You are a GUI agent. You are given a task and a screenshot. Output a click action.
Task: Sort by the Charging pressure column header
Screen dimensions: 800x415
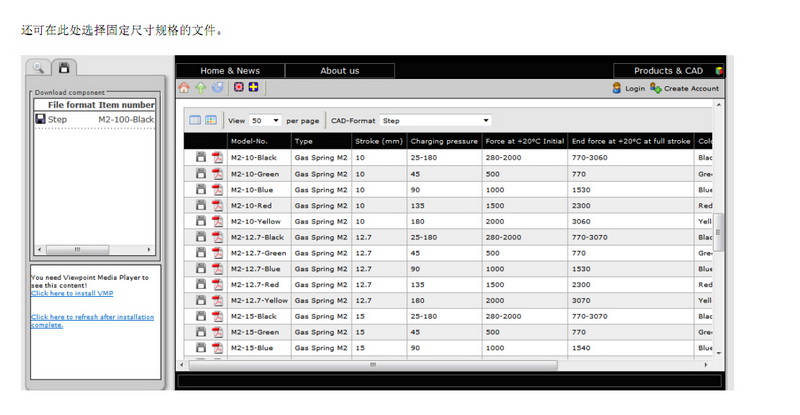444,141
